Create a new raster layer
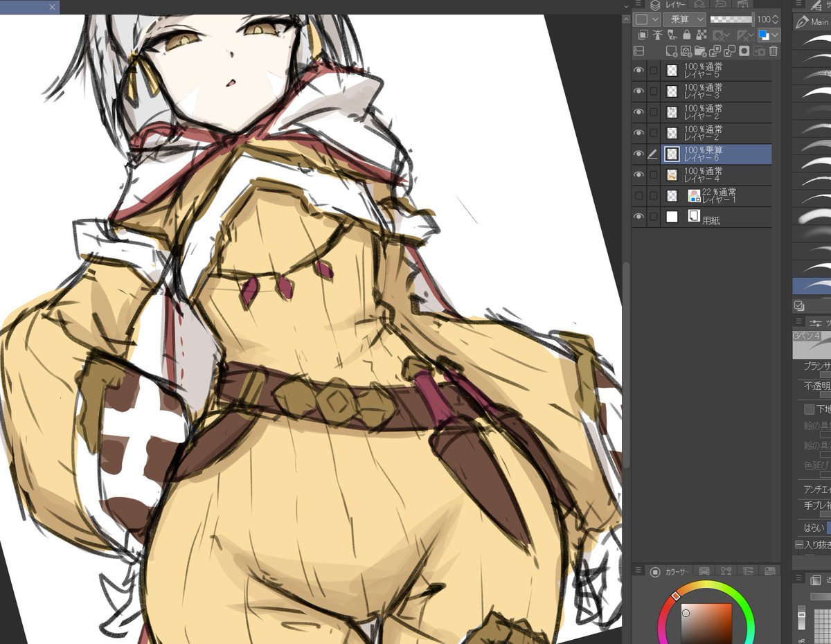Image resolution: width=831 pixels, height=644 pixels. pos(671,51)
